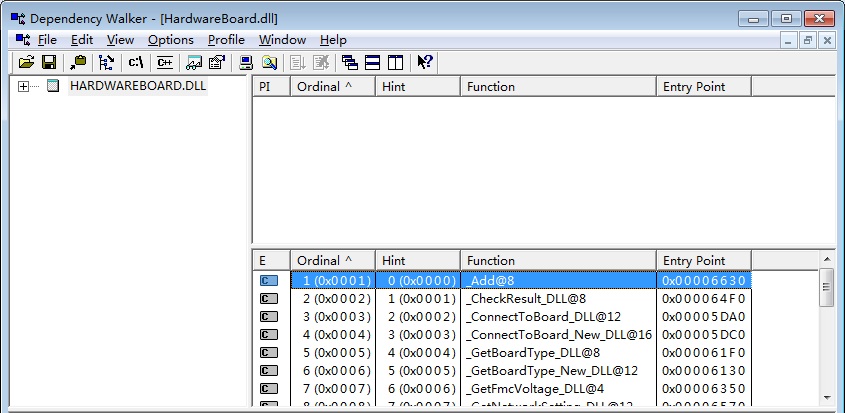Sort exports pane by Ordinal header
This screenshot has width=845, height=413.
pos(333,260)
